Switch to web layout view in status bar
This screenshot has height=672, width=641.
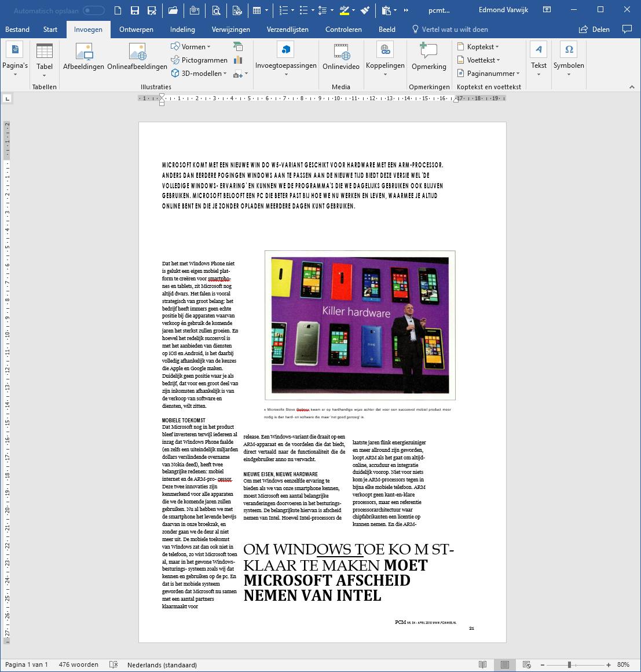(x=526, y=664)
